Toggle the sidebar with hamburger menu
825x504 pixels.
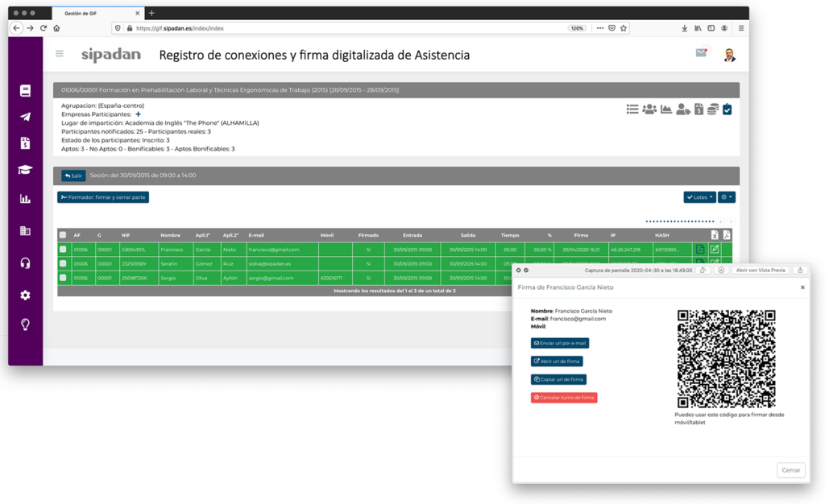[60, 54]
